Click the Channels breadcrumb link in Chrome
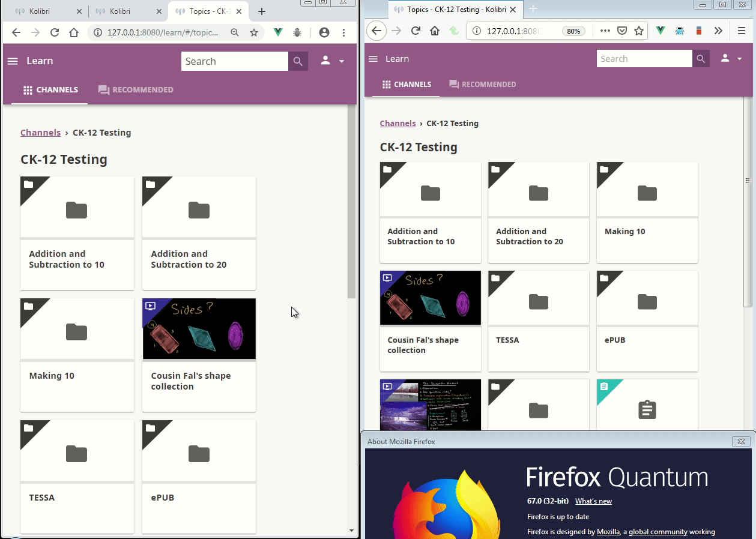Screen dimensions: 756x539 tap(40, 133)
